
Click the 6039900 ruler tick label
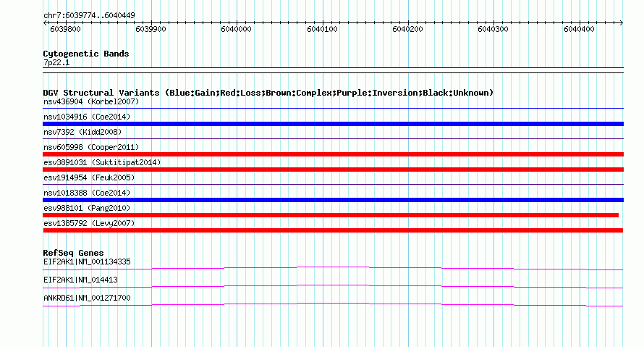pyautogui.click(x=151, y=29)
